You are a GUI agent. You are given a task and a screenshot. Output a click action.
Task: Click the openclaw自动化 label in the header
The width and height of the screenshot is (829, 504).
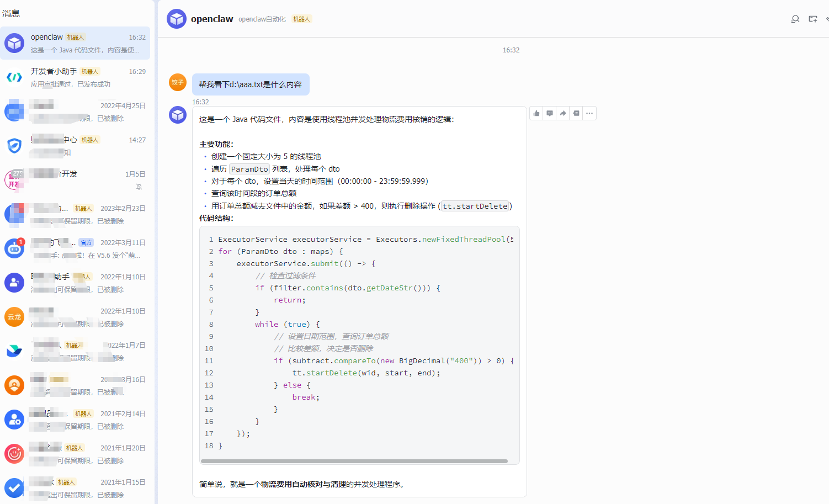pos(262,18)
